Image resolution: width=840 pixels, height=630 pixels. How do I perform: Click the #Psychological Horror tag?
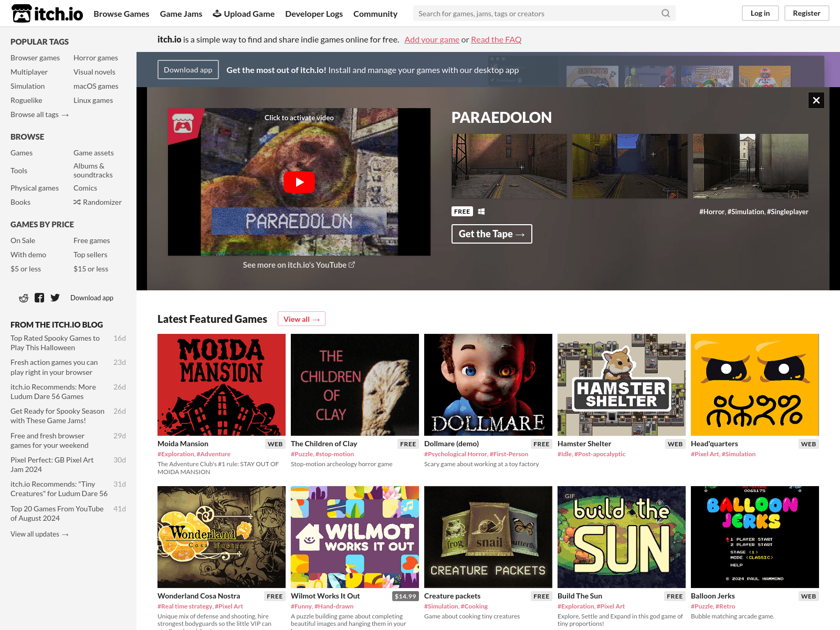[456, 454]
